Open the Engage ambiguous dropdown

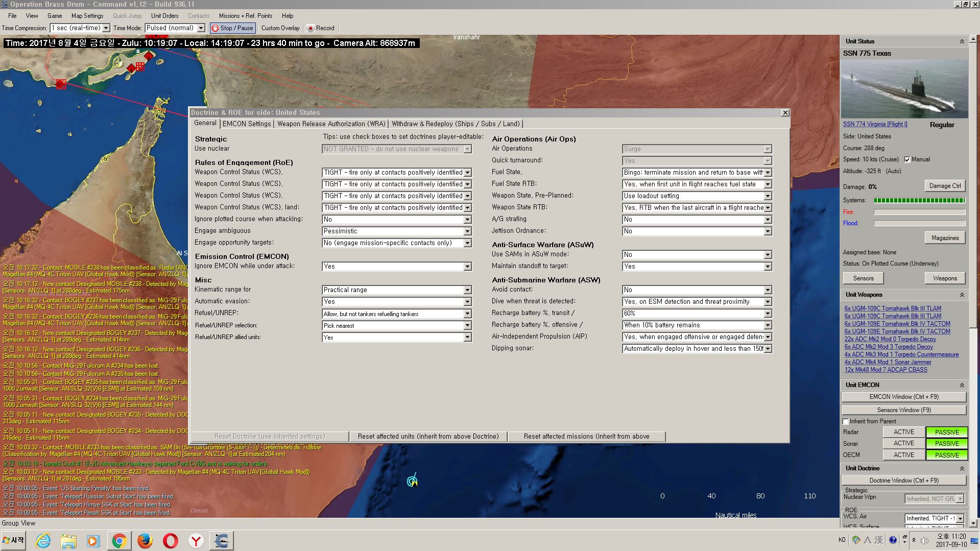(396, 231)
